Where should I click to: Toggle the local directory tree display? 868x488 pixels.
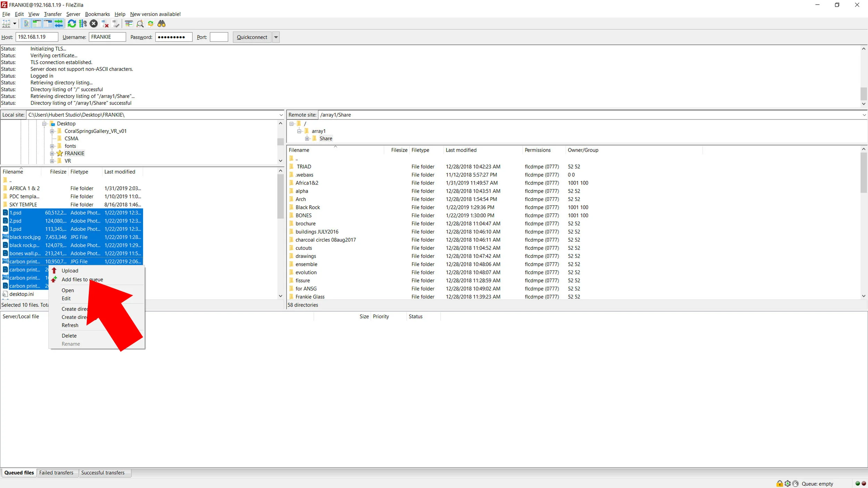pos(37,24)
